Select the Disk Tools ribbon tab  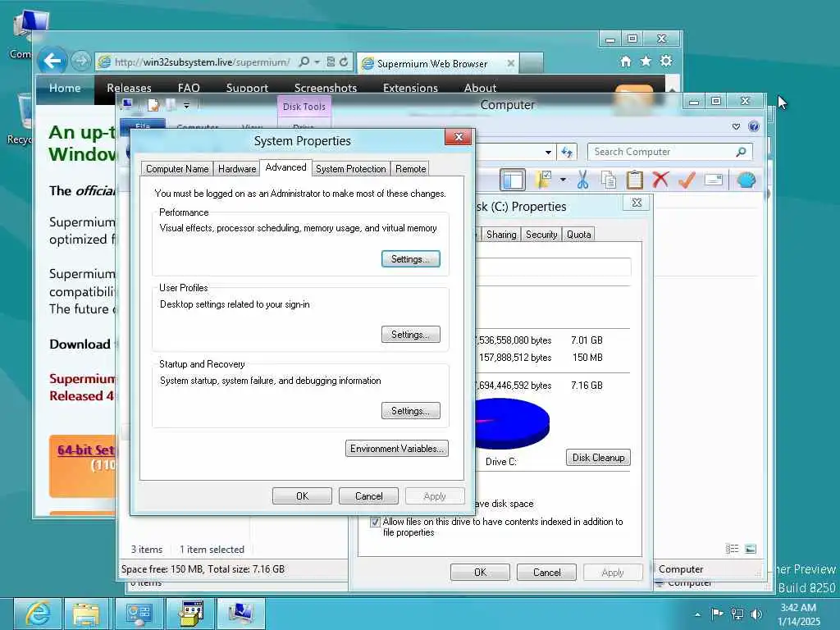(x=304, y=107)
